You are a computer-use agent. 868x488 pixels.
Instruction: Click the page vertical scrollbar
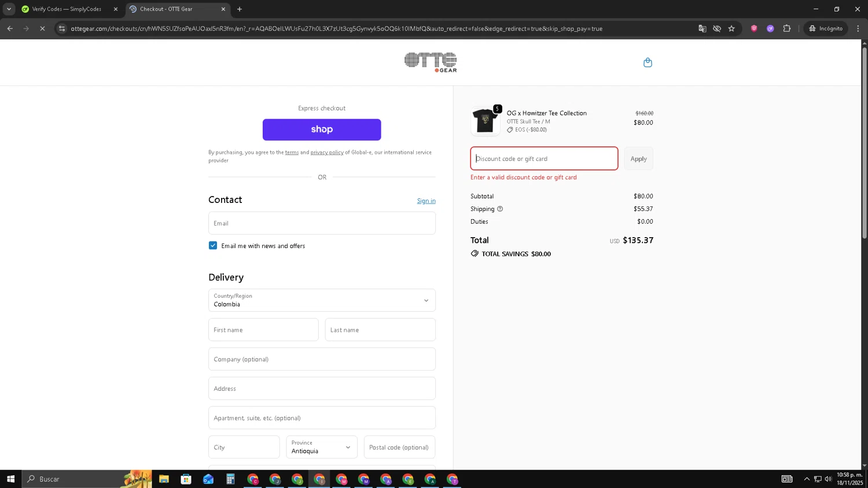[x=865, y=142]
